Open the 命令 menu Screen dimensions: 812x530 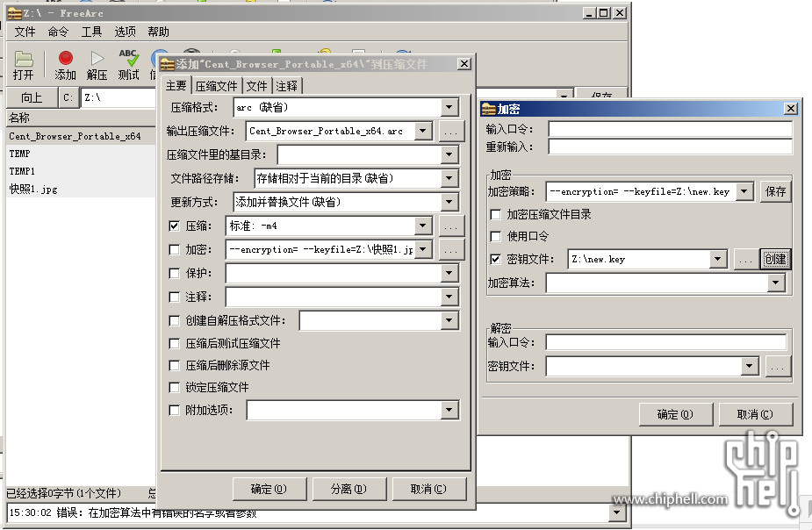click(x=58, y=32)
